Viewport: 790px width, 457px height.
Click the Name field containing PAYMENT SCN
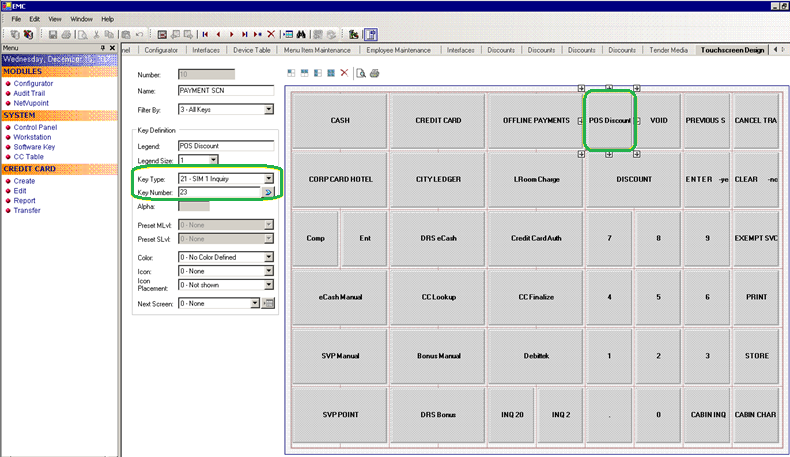[x=226, y=91]
